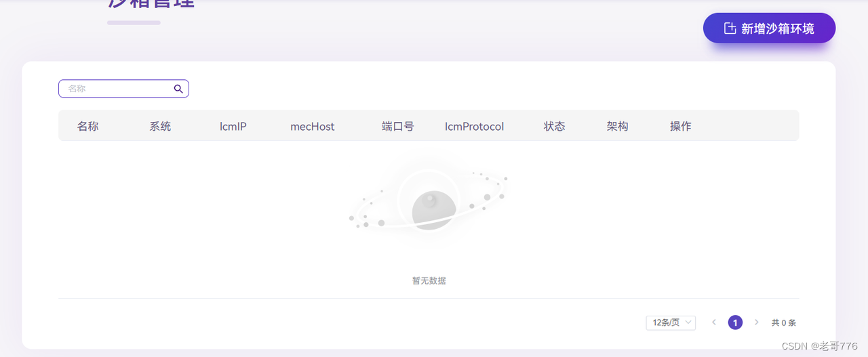Click the magnifier search icon

click(x=178, y=89)
